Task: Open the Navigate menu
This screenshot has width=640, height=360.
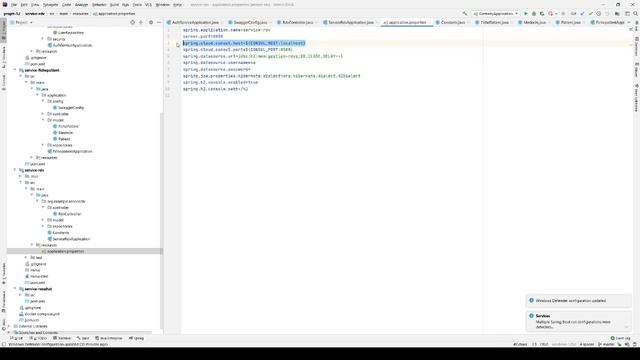Action: (51, 4)
